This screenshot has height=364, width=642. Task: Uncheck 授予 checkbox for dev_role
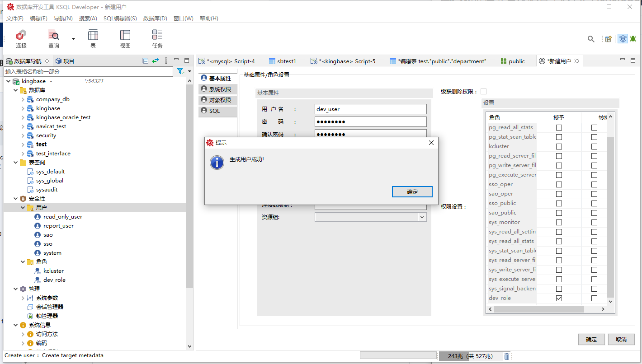coord(559,298)
